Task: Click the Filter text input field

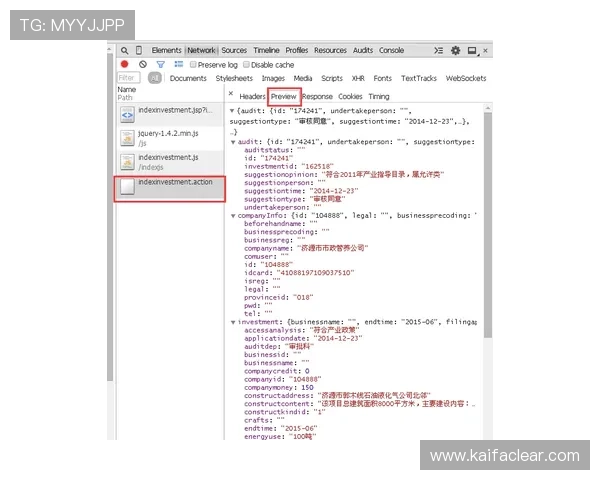Action: coord(129,78)
